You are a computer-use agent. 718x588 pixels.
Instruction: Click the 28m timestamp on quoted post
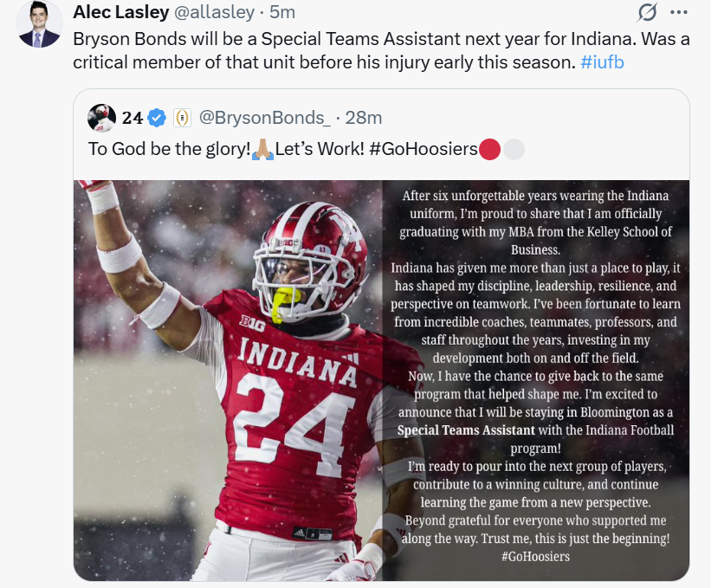pyautogui.click(x=364, y=117)
